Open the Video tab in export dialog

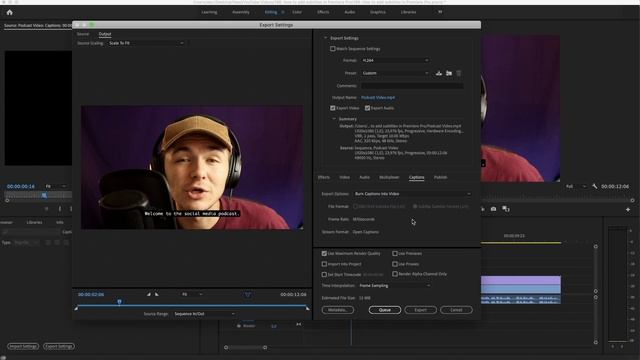tap(344, 177)
